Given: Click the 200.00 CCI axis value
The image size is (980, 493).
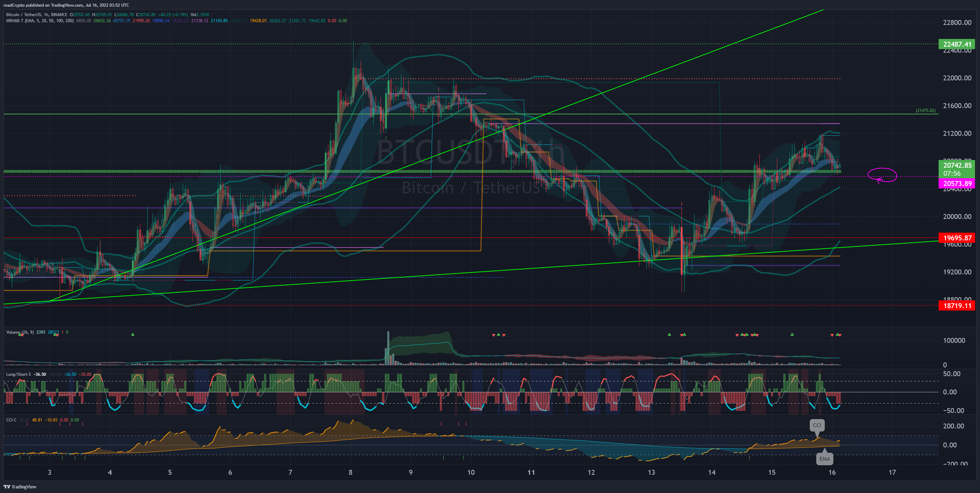Looking at the screenshot, I should point(953,426).
